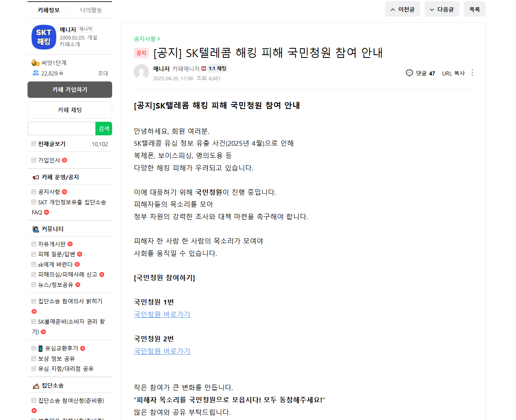Viewport: 516px width, 420px height.
Task: Open 유심 지점/대리점 공유 board
Action: tap(66, 369)
